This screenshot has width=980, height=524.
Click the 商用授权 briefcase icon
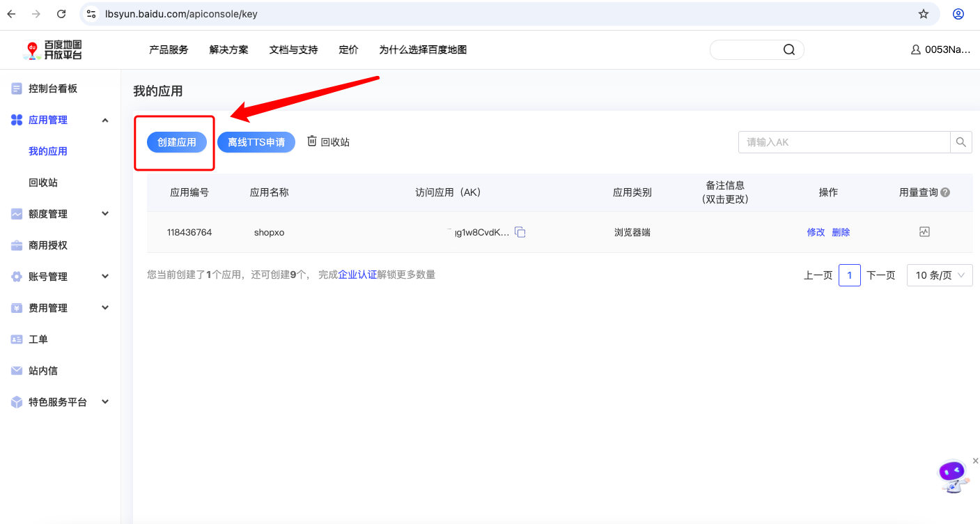pos(17,245)
